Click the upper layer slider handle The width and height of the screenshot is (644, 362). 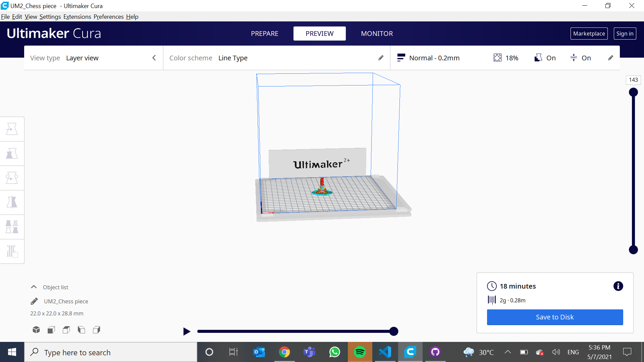[633, 92]
